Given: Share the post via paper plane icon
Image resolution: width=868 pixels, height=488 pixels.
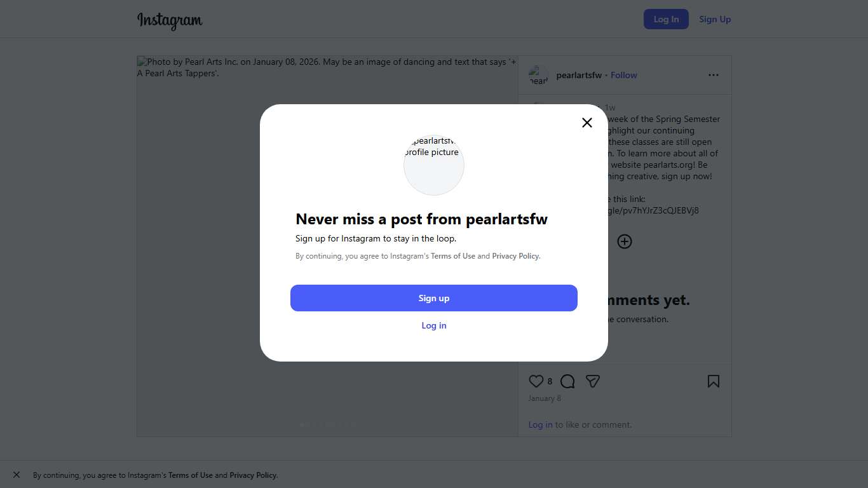Looking at the screenshot, I should (x=593, y=381).
